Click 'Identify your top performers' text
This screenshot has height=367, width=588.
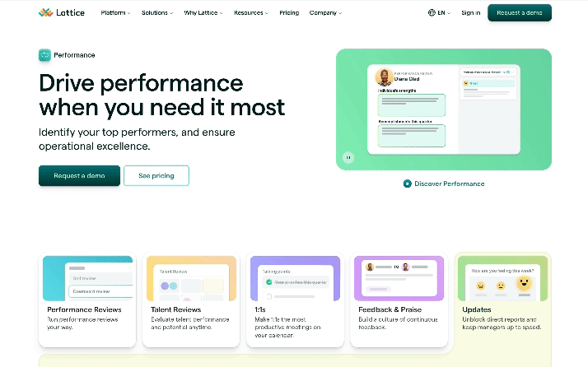[x=137, y=139]
